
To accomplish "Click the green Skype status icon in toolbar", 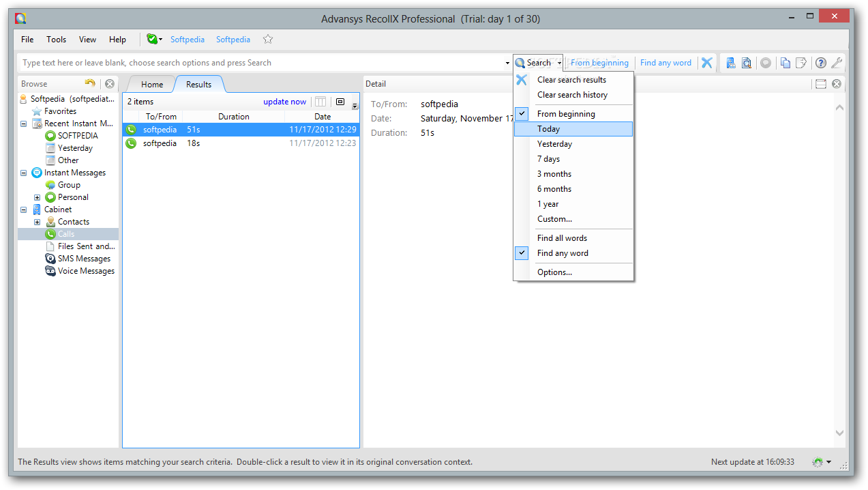I will [x=151, y=40].
